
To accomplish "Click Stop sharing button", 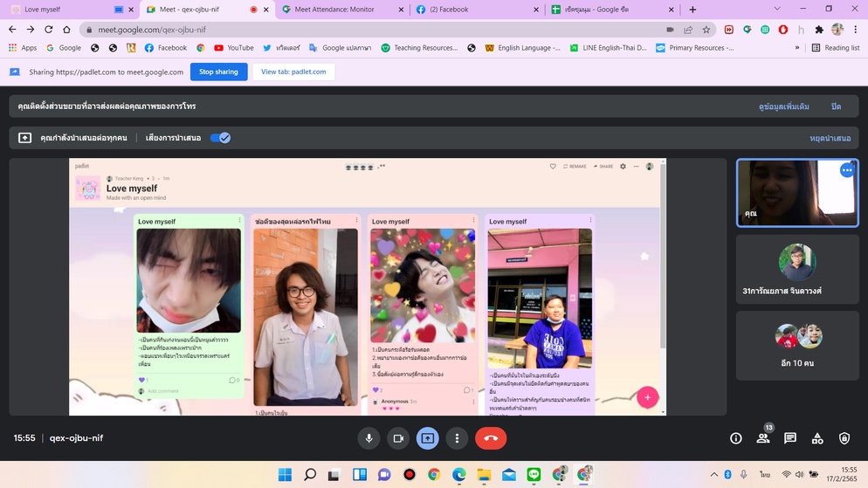I will pyautogui.click(x=218, y=72).
